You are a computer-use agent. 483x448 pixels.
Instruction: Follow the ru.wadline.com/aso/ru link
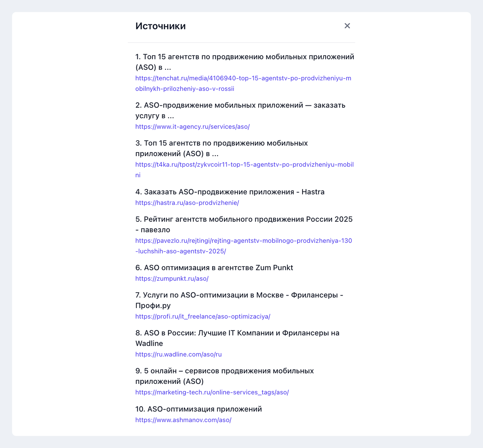click(x=179, y=354)
